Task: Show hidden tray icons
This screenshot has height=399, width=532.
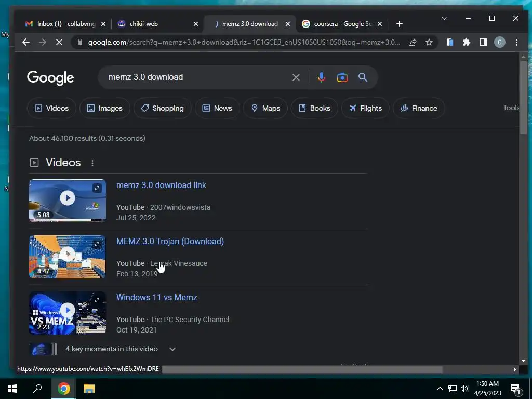Action: [x=440, y=389]
